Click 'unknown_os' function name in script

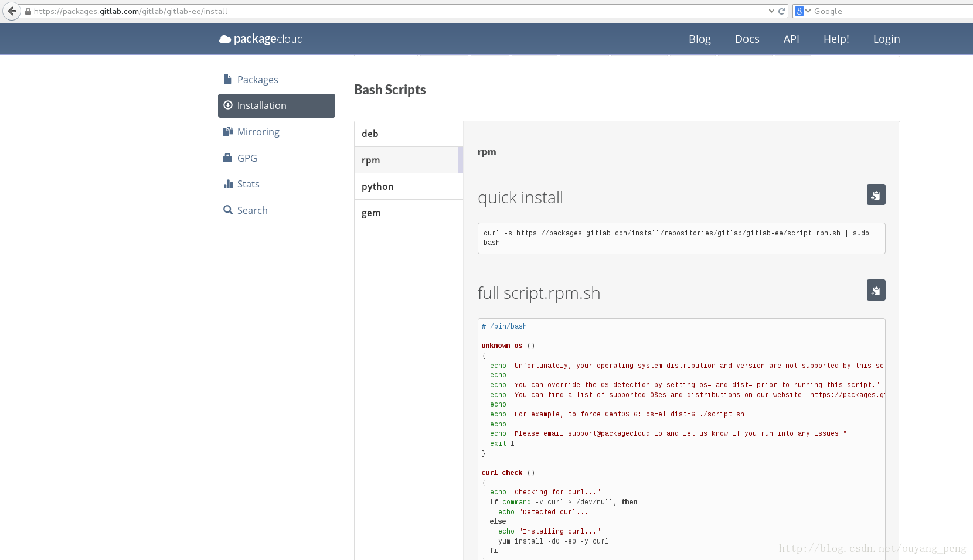[x=502, y=346]
